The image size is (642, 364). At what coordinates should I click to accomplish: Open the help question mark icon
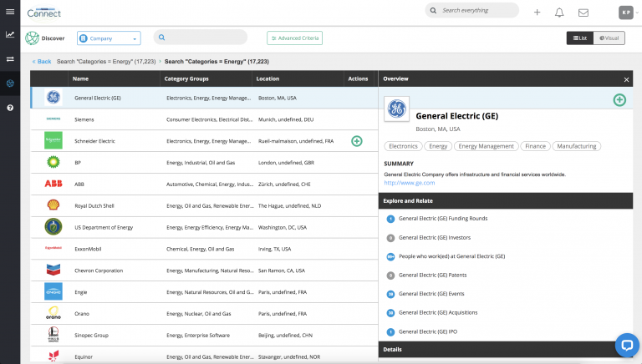10,108
